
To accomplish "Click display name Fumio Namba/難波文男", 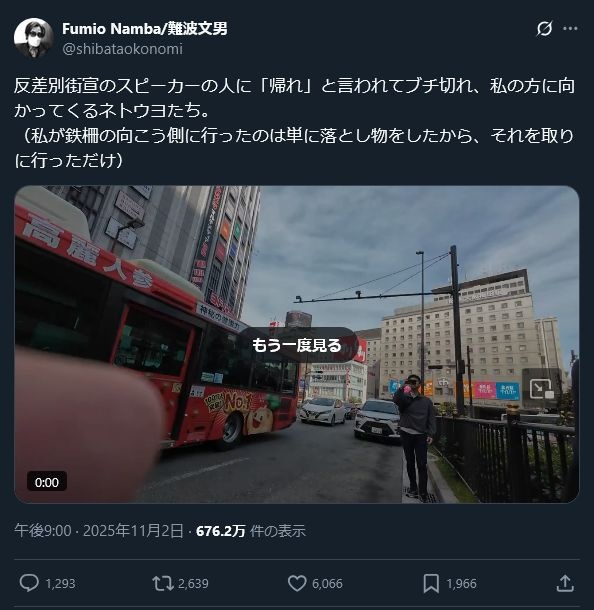I will 145,28.
